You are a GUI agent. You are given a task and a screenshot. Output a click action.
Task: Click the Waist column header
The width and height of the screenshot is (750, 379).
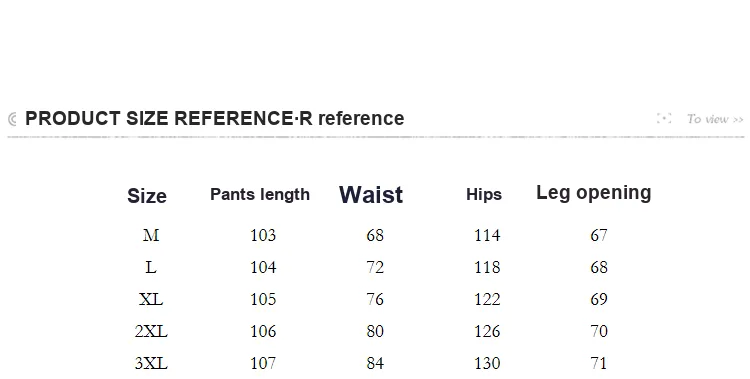click(x=371, y=195)
